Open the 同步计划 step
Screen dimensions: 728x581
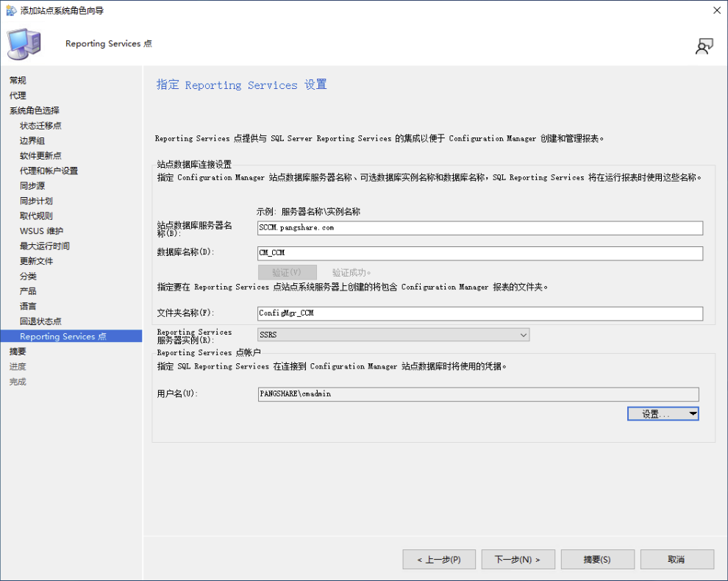pos(37,201)
